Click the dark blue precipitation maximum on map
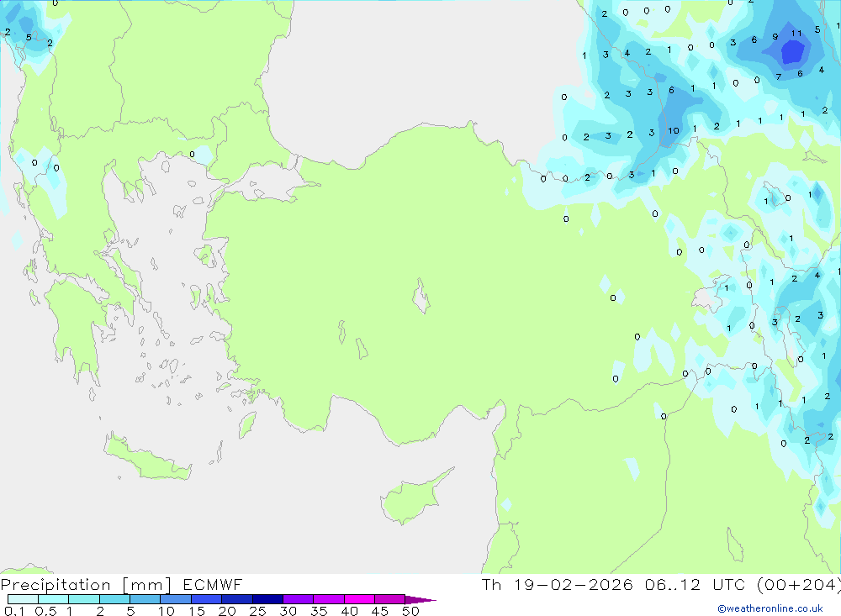This screenshot has height=616, width=841. [x=793, y=52]
